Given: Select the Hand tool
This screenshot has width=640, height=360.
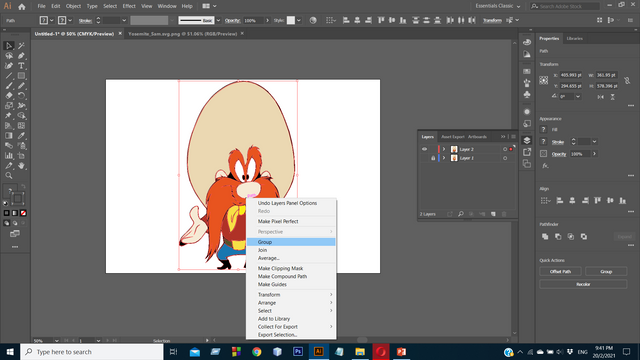Looking at the screenshot, I should tap(21, 166).
